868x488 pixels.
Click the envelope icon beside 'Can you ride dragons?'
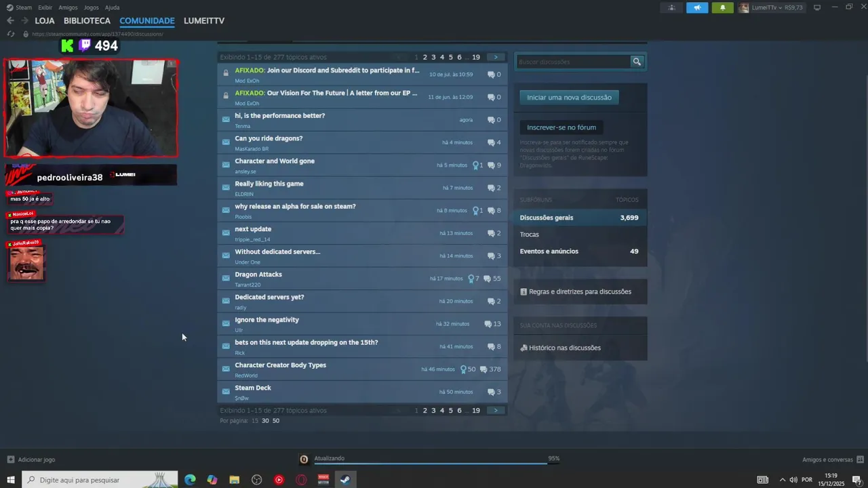pos(226,142)
